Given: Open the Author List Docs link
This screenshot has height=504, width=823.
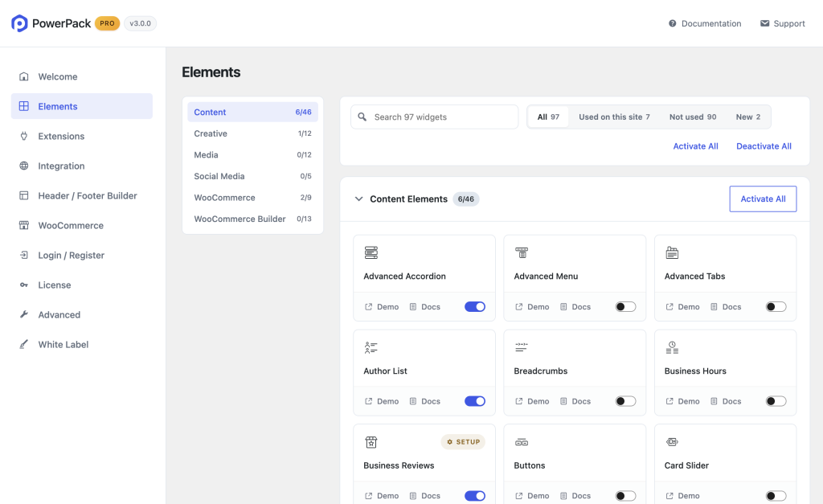Looking at the screenshot, I should tap(424, 401).
